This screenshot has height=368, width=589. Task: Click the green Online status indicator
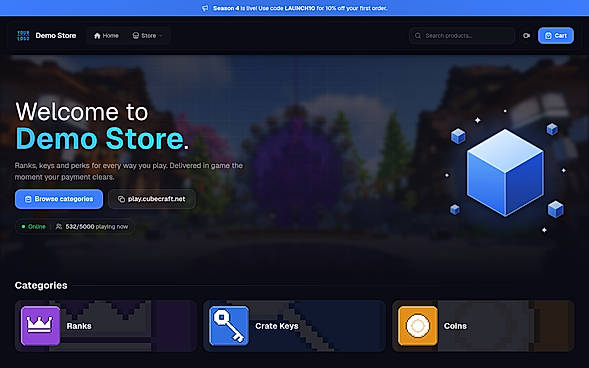click(34, 226)
